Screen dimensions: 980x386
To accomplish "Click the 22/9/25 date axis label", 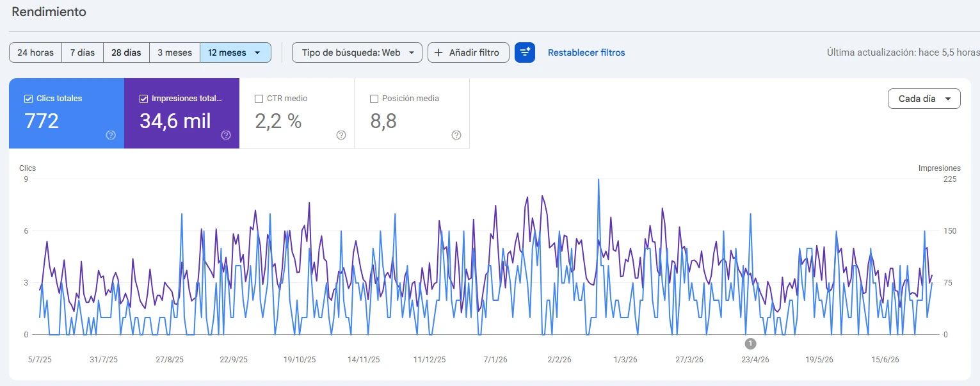I will coord(234,360).
